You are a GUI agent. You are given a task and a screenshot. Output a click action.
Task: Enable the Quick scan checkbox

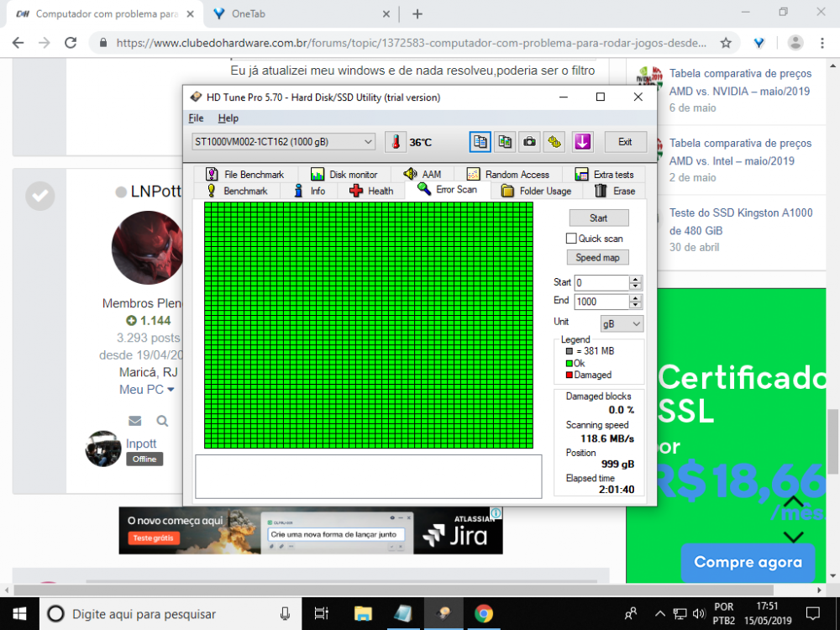coord(571,239)
